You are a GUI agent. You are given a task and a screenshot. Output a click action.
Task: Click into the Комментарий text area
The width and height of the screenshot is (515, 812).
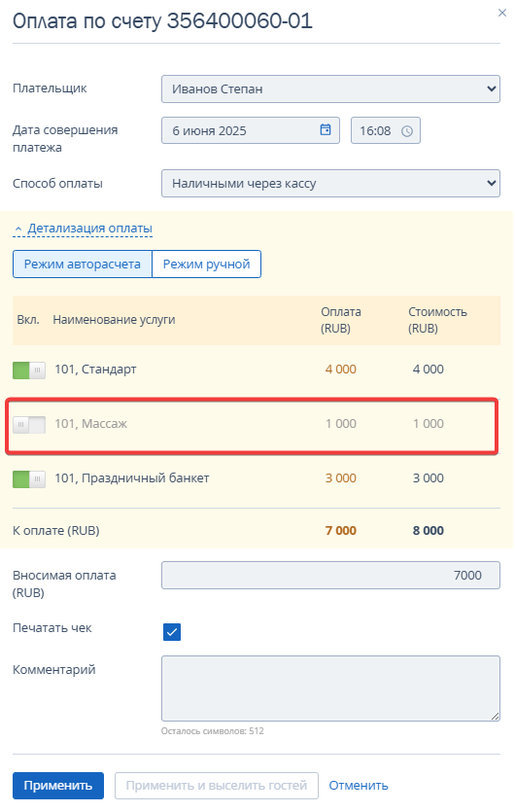(x=330, y=688)
